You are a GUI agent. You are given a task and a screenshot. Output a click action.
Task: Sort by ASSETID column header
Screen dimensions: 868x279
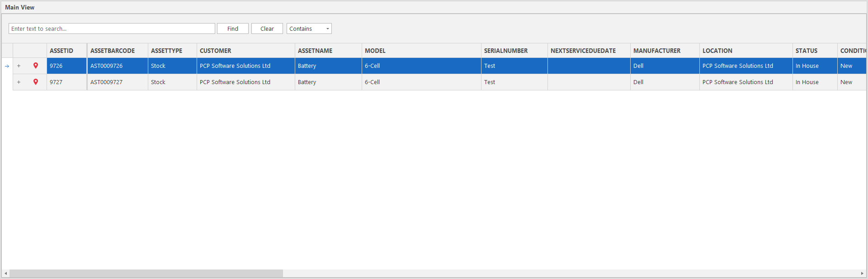(67, 51)
